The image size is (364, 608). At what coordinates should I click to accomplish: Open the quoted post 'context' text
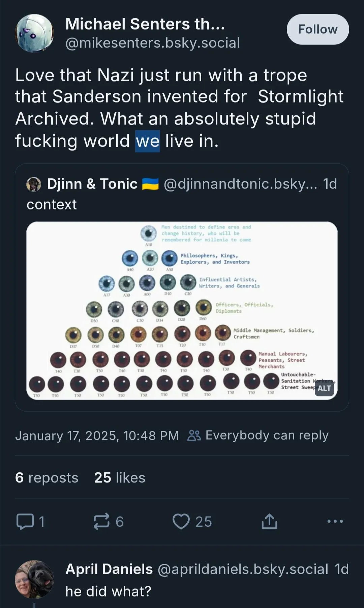(52, 204)
